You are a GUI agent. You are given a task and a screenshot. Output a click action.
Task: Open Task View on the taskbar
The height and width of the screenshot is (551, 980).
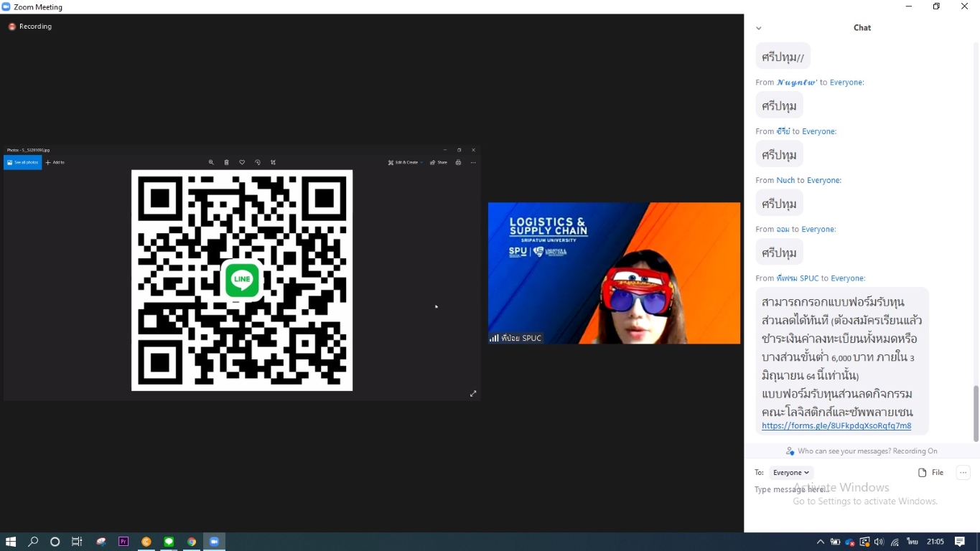coord(77,542)
